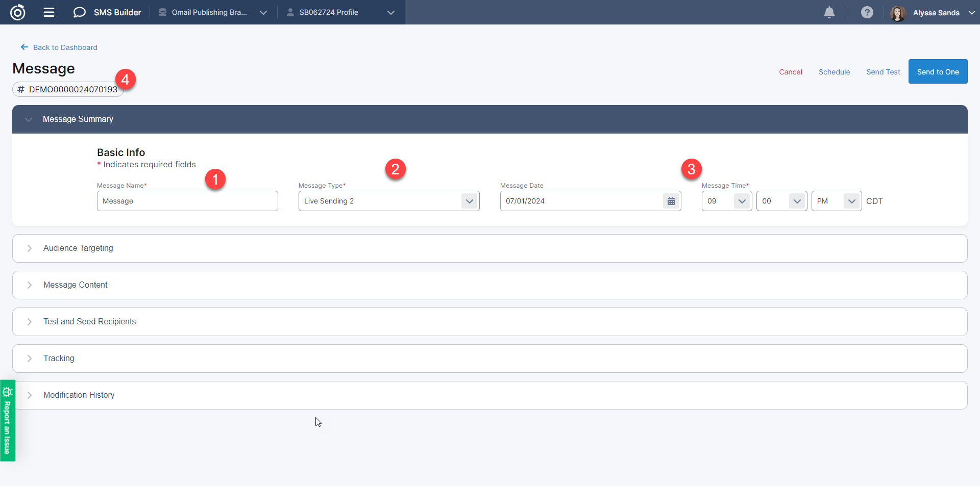Screen dimensions: 980x486
Task: Click the Send to One button
Action: (x=938, y=72)
